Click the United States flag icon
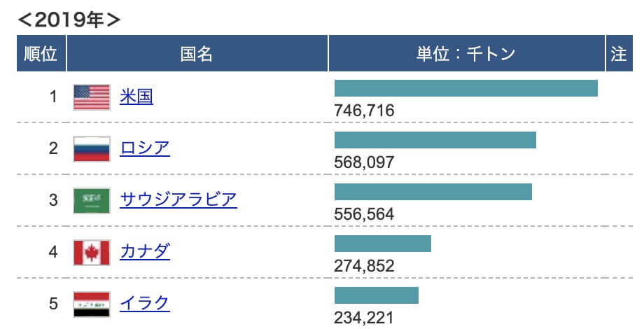644x329 pixels. (x=92, y=97)
